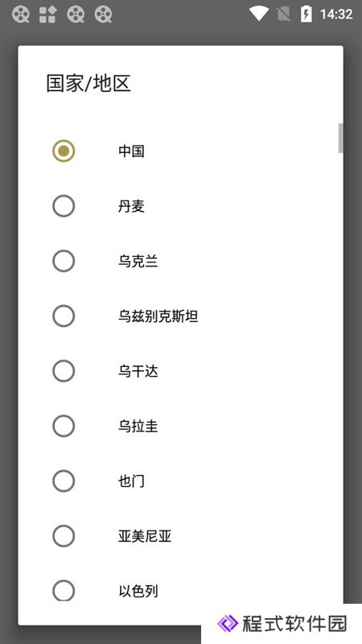
Task: Pick the 亚美尼亚 radio button
Action: pyautogui.click(x=64, y=536)
